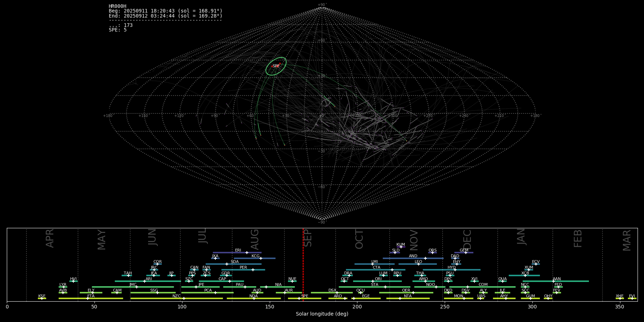Viewport: 644px width, 322px height.
Task: Click the '...: 173' count line
Action: point(121,25)
